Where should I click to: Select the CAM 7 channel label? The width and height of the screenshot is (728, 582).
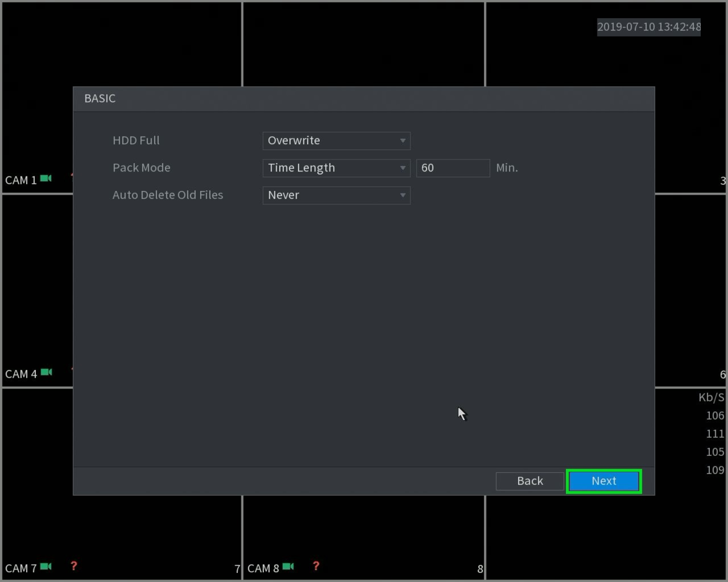21,569
